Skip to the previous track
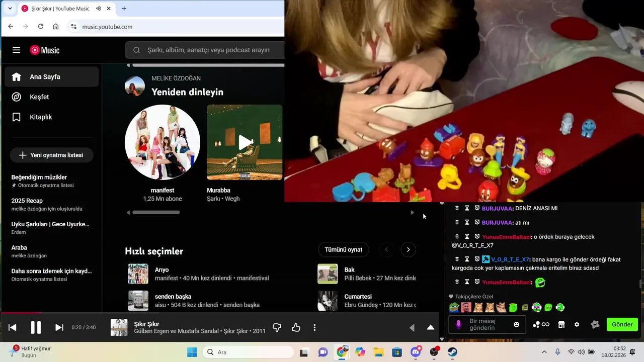Image resolution: width=644 pixels, height=362 pixels. tap(13, 328)
